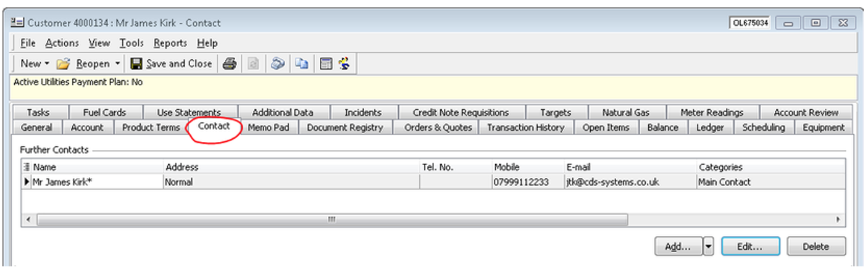Expand the New dropdown arrow
This screenshot has height=275, width=868.
[x=47, y=64]
